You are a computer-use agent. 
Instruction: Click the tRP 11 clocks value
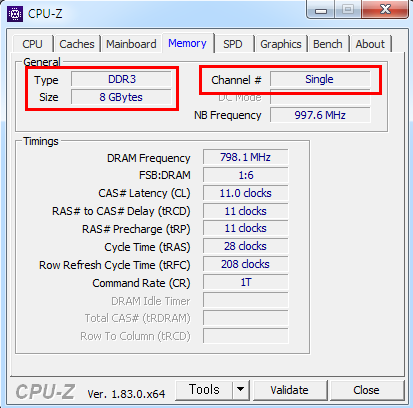(246, 228)
